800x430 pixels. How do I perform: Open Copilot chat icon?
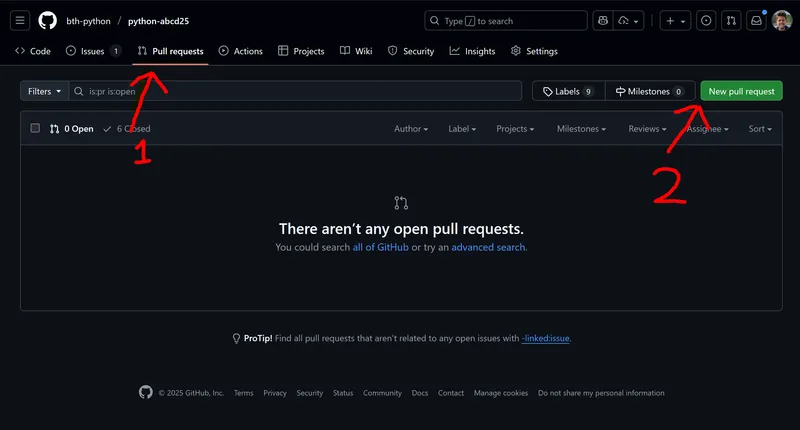pos(602,21)
